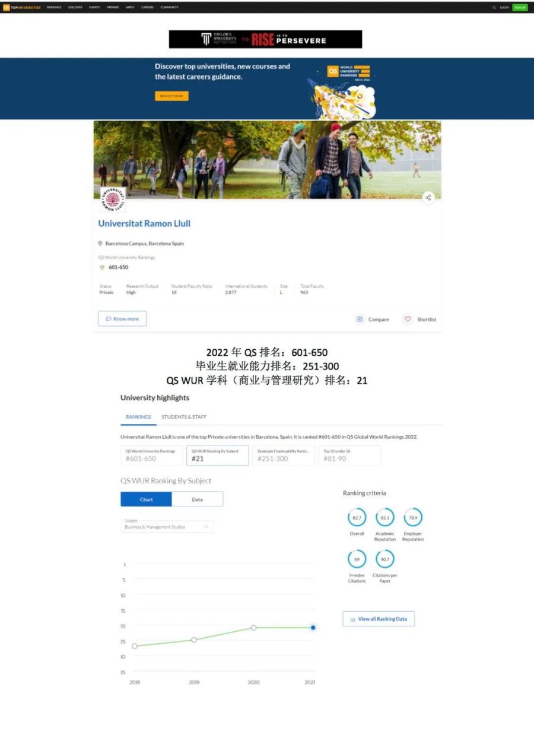Click the 2020 data point on chart

click(253, 627)
